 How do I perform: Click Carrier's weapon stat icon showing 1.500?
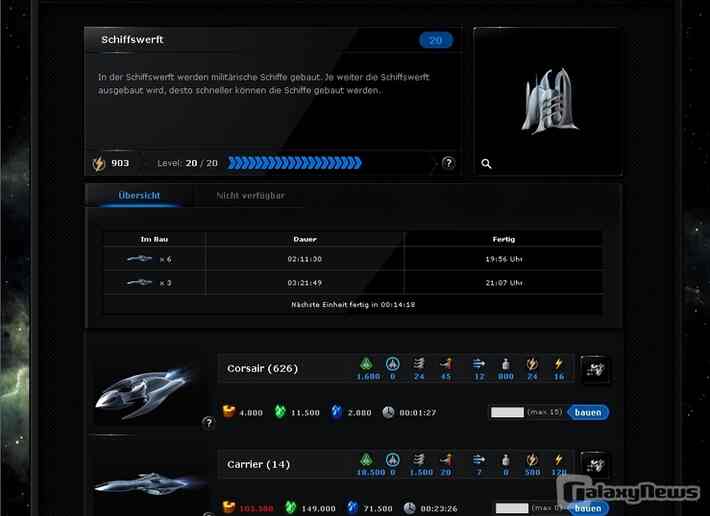[x=419, y=459]
